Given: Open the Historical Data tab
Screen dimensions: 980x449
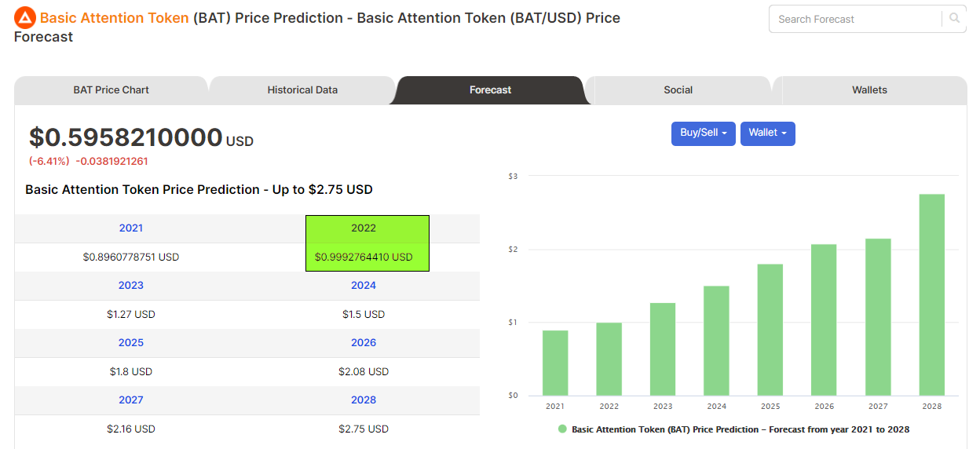Looking at the screenshot, I should [x=302, y=90].
